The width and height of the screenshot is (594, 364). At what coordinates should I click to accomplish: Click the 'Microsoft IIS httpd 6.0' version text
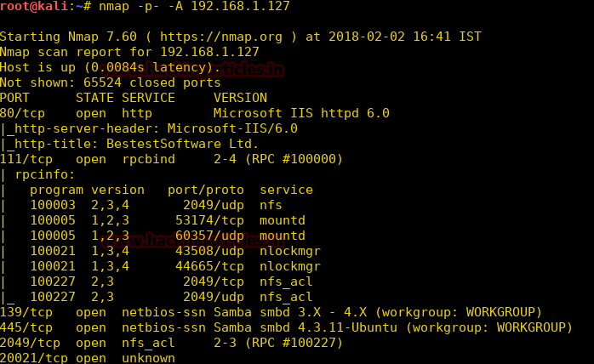pos(301,113)
